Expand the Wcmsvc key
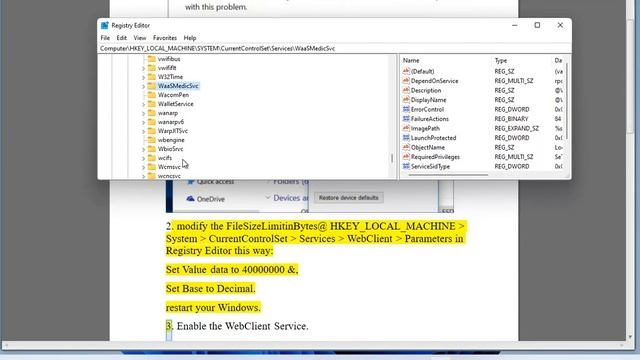Image resolution: width=640 pixels, height=360 pixels. (143, 167)
